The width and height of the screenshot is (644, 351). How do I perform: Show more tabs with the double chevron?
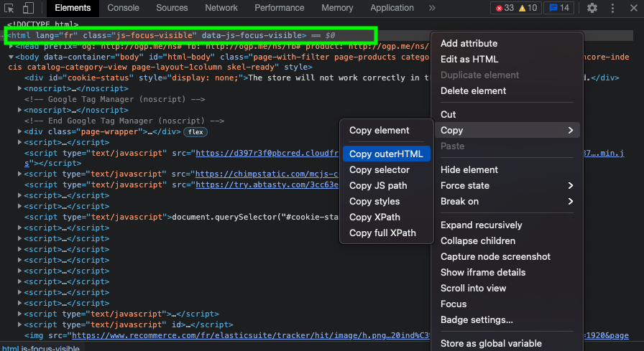click(x=432, y=8)
